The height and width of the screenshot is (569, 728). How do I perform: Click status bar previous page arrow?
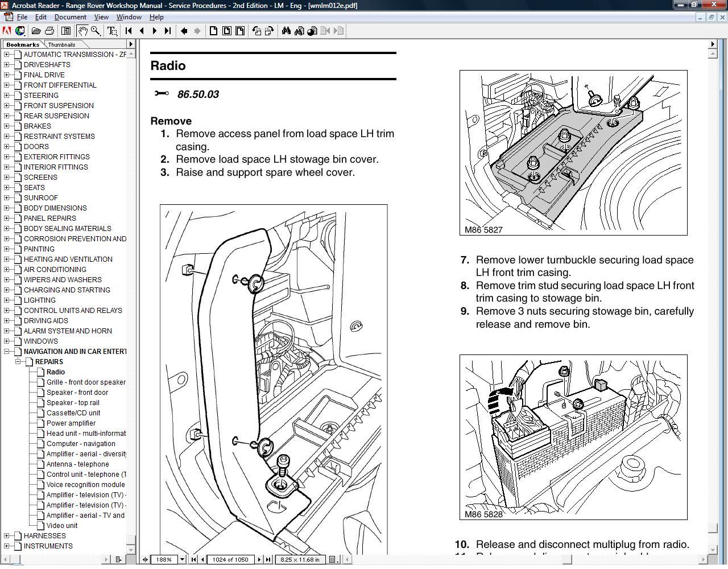click(202, 559)
